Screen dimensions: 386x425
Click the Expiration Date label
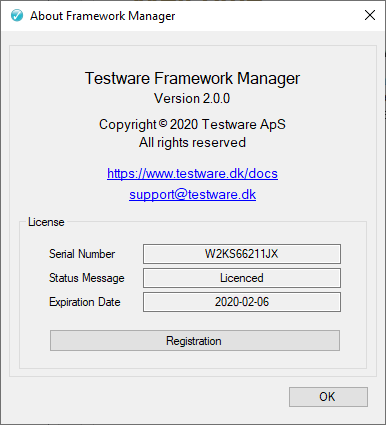point(85,302)
